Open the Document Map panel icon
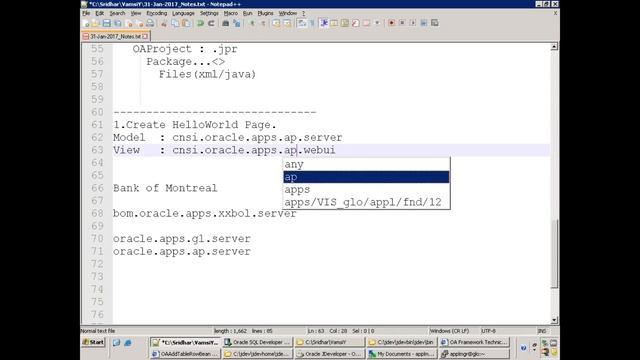The height and width of the screenshot is (360, 640). click(x=345, y=23)
